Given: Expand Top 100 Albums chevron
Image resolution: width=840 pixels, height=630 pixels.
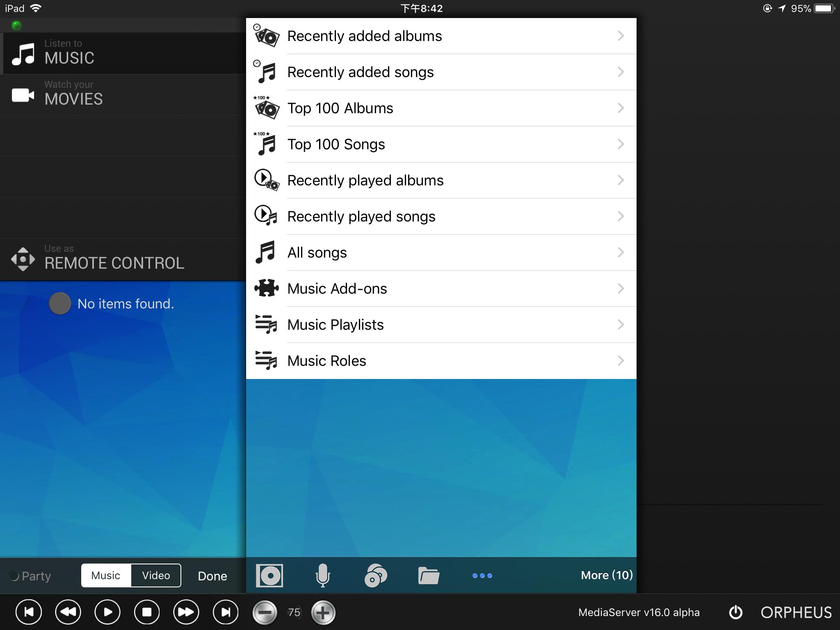Looking at the screenshot, I should pos(621,108).
